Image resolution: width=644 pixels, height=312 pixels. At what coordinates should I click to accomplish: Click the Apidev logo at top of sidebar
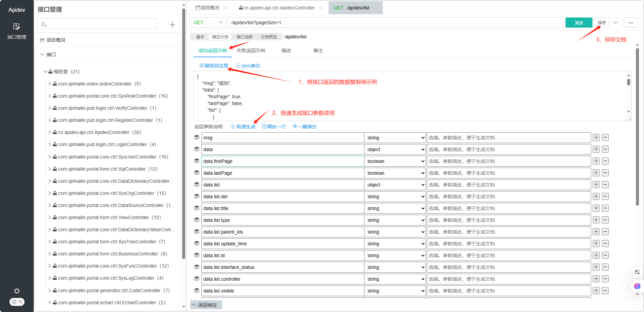coord(17,10)
